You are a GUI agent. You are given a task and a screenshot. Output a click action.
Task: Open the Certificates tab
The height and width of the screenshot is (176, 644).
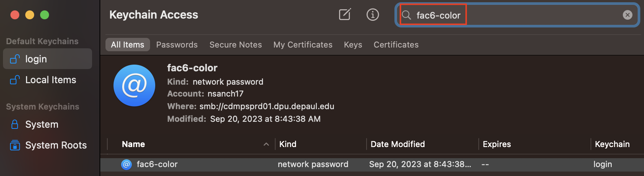[396, 45]
